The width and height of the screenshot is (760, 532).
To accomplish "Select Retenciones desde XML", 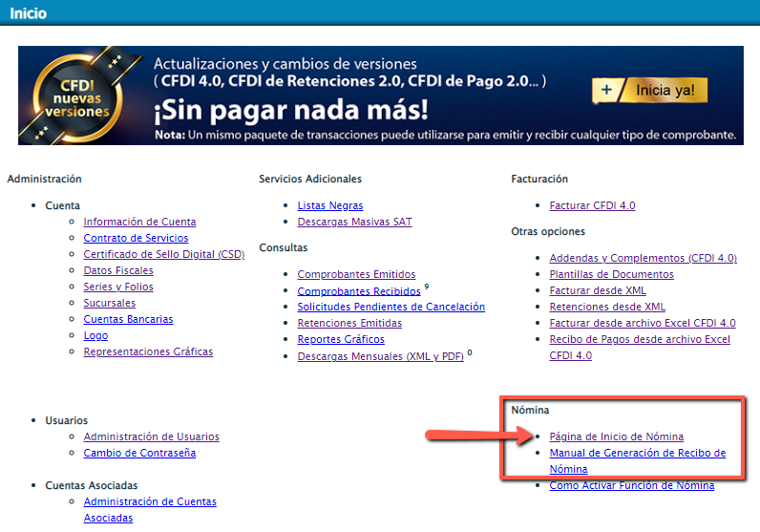I will pos(607,307).
